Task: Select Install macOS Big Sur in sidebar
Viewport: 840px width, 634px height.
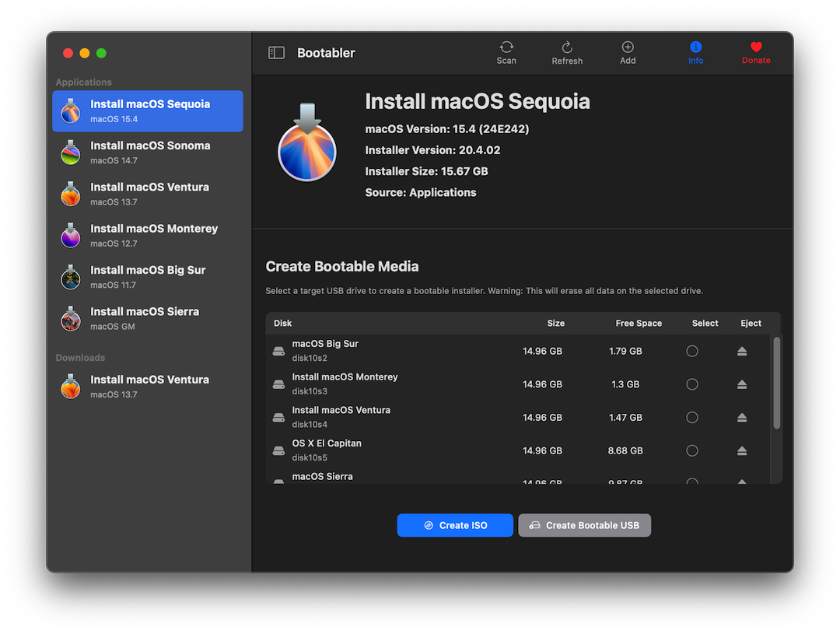Action: tap(148, 277)
